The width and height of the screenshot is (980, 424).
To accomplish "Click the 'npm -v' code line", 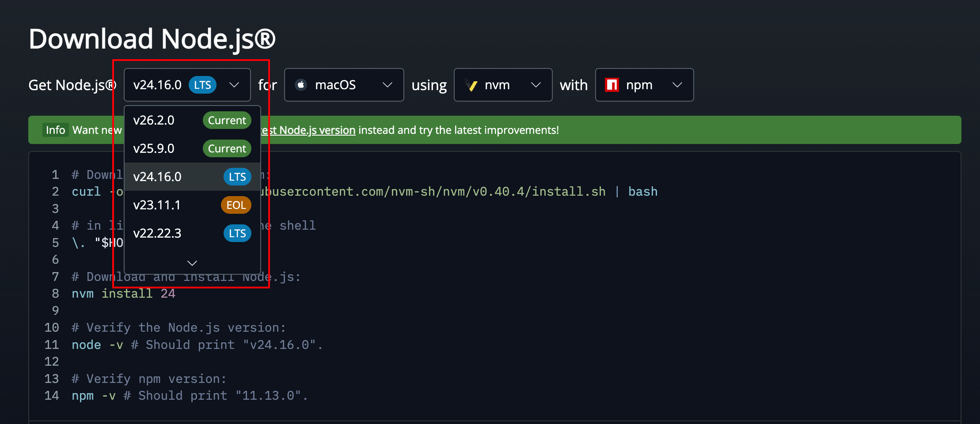I will coord(190,396).
